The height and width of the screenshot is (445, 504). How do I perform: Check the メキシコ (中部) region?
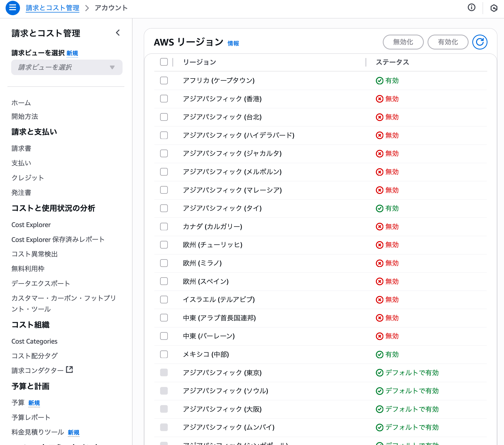[164, 354]
